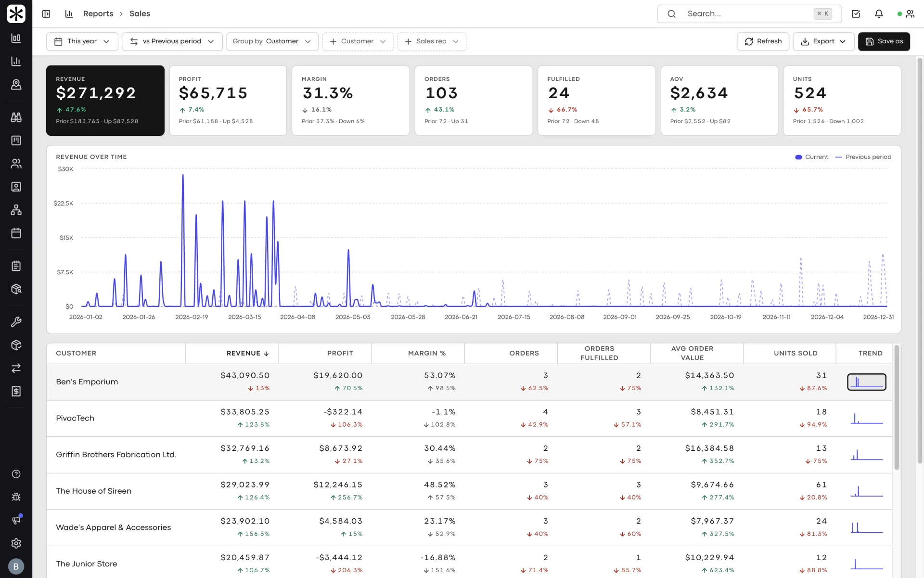Open the kanban board sidebar icon

(x=16, y=140)
